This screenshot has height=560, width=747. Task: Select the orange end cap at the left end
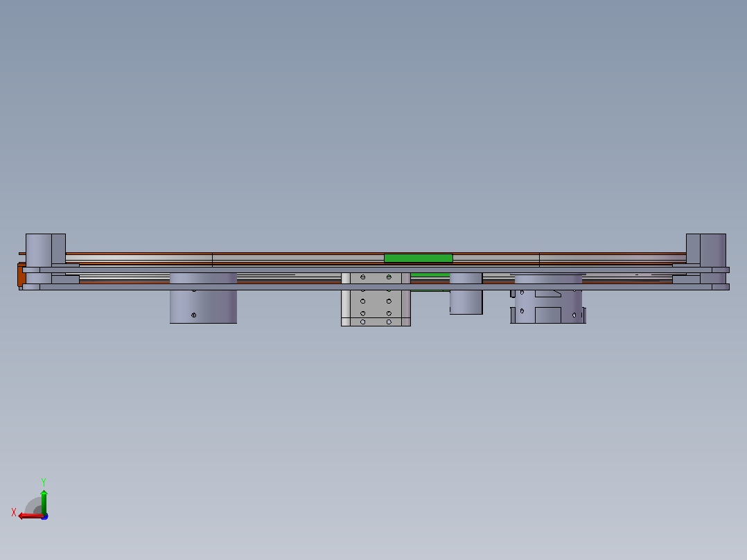(x=21, y=275)
